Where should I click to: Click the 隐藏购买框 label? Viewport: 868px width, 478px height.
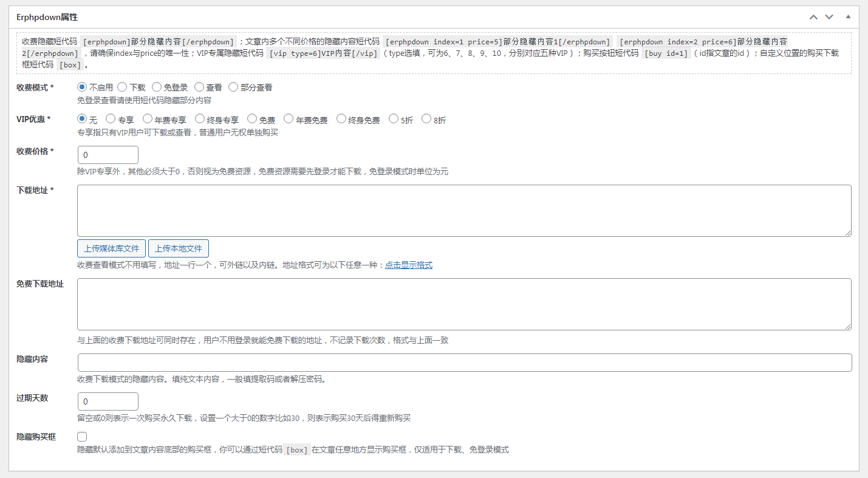pyautogui.click(x=36, y=437)
